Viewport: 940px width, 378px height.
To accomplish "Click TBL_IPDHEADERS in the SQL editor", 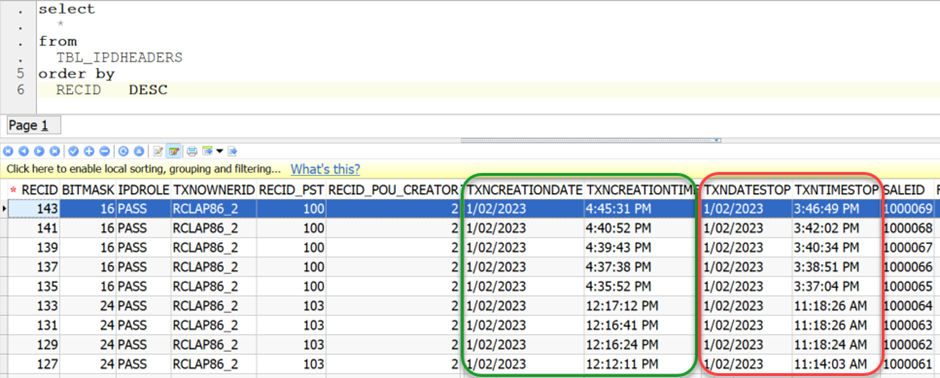I will 119,58.
